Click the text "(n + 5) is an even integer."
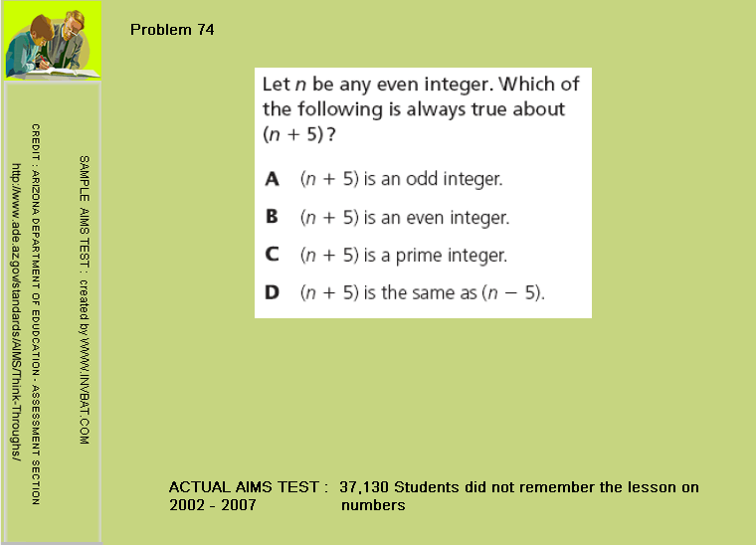This screenshot has width=756, height=545. [405, 217]
